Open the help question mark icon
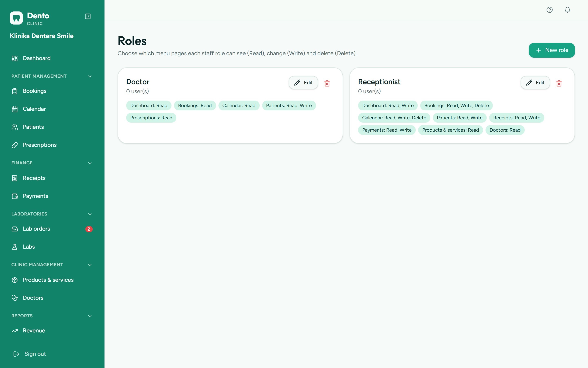The height and width of the screenshot is (368, 588). coord(549,10)
